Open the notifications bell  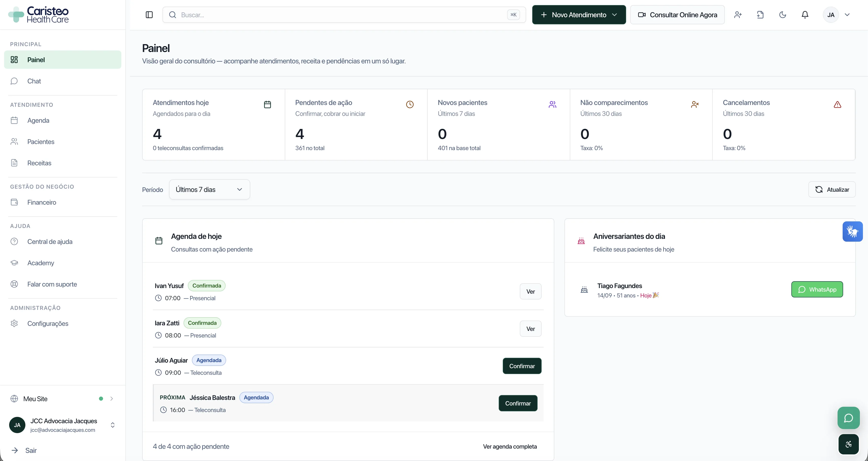click(x=805, y=15)
